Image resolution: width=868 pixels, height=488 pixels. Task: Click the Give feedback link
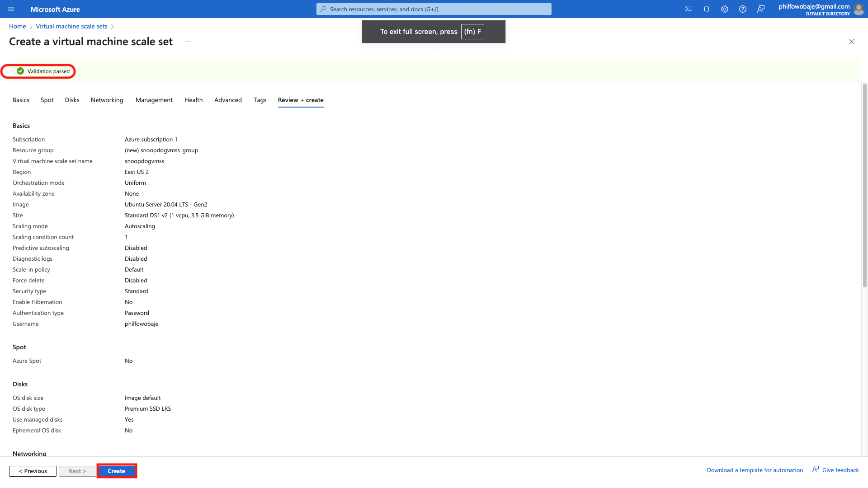click(840, 470)
